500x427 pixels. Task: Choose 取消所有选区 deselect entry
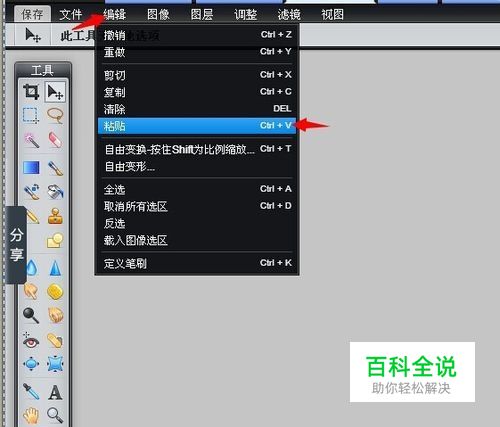pyautogui.click(x=197, y=206)
